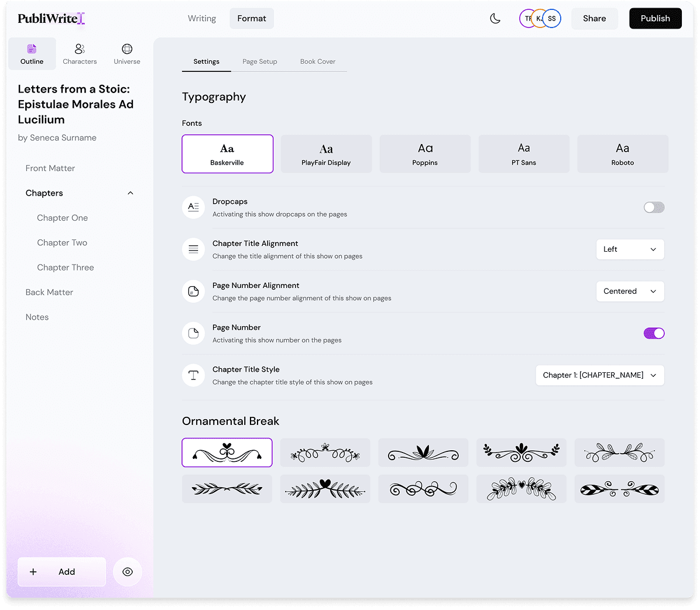Click the Publish button
Image resolution: width=700 pixels, height=610 pixels.
click(655, 19)
